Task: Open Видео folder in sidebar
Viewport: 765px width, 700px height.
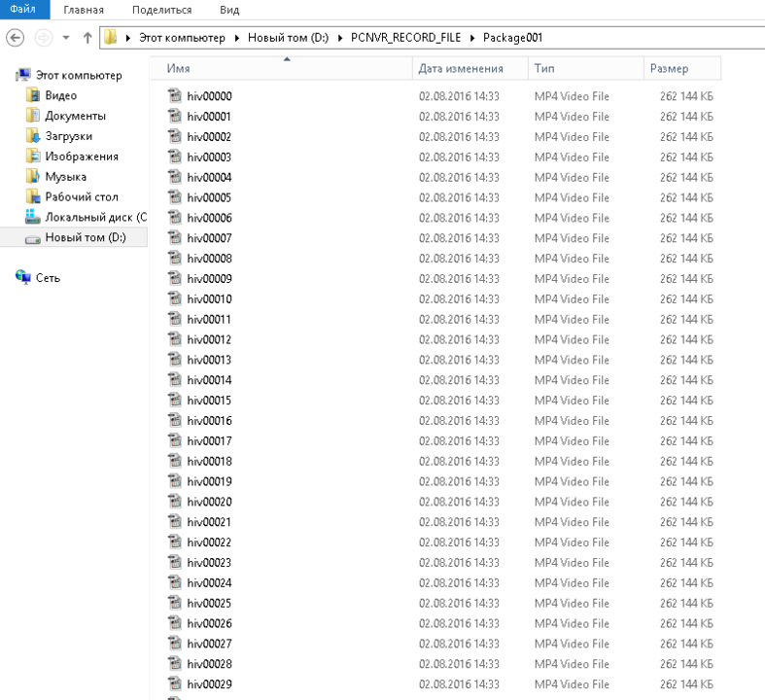Action: point(61,95)
